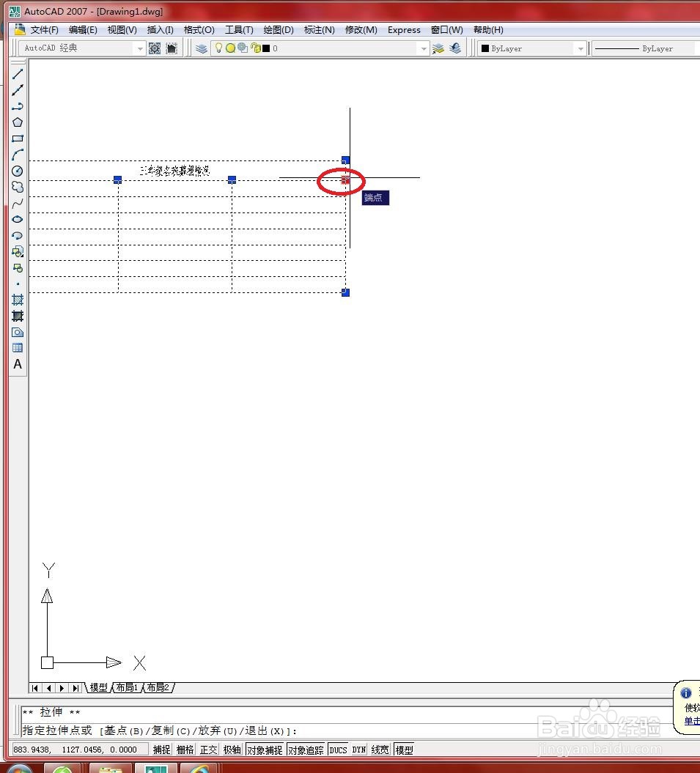Select the Multiline Text tool A
700x773 pixels.
pos(18,364)
